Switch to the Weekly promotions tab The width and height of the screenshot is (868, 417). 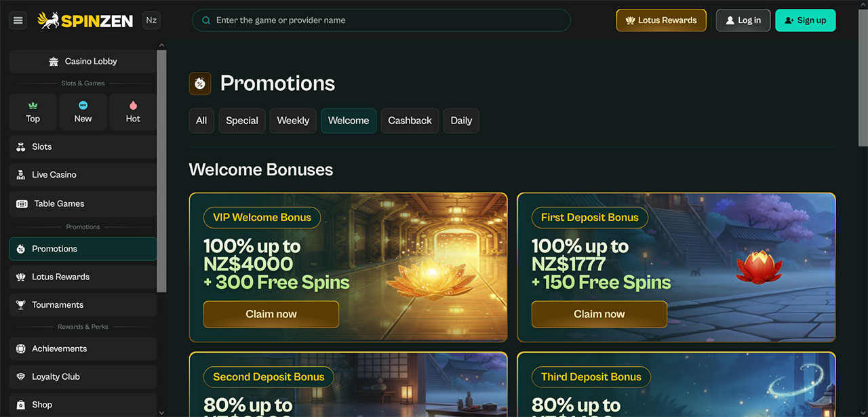(293, 121)
